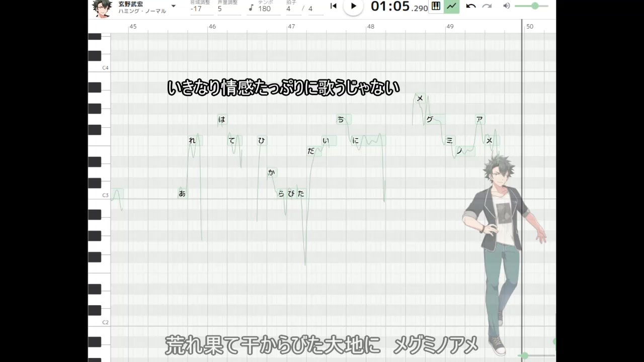Select the び note
The image size is (644, 362).
click(x=291, y=194)
